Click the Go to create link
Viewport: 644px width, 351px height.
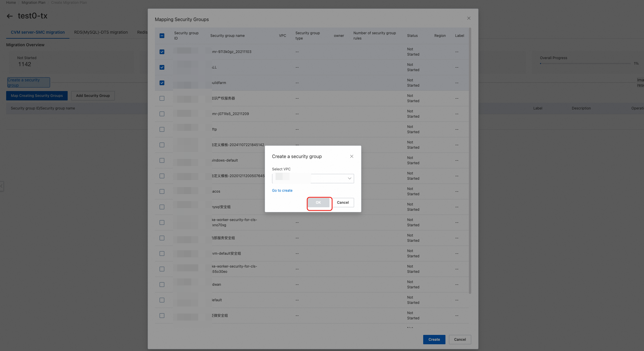point(282,191)
